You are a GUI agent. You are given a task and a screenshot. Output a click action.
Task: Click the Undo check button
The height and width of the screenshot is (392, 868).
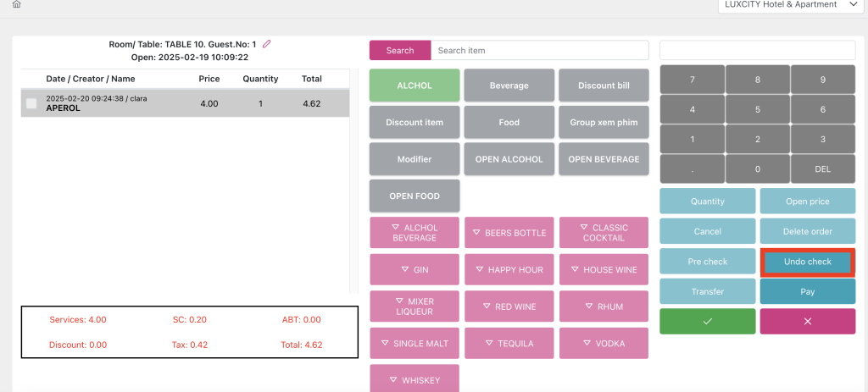pyautogui.click(x=807, y=262)
